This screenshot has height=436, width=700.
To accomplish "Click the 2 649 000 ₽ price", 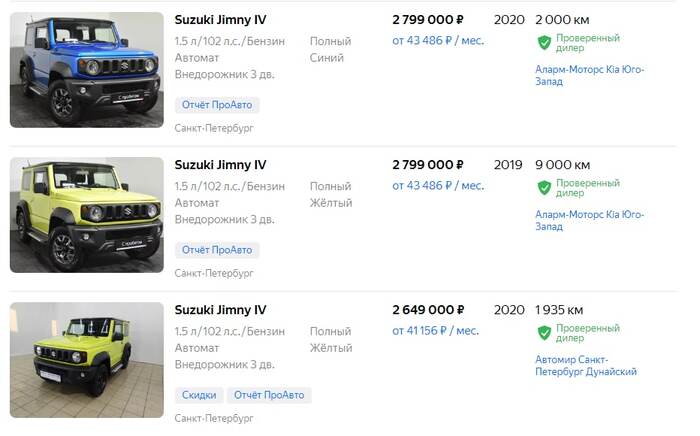I will coord(428,309).
